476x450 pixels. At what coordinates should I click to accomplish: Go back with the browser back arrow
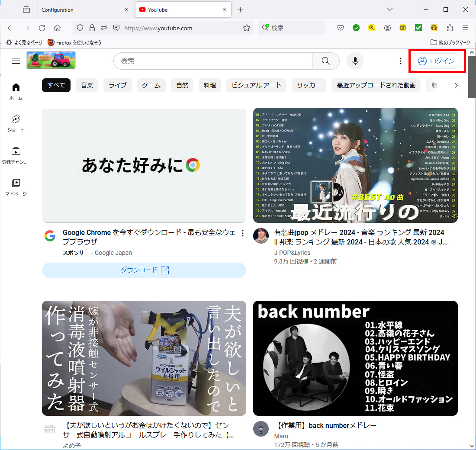point(11,28)
